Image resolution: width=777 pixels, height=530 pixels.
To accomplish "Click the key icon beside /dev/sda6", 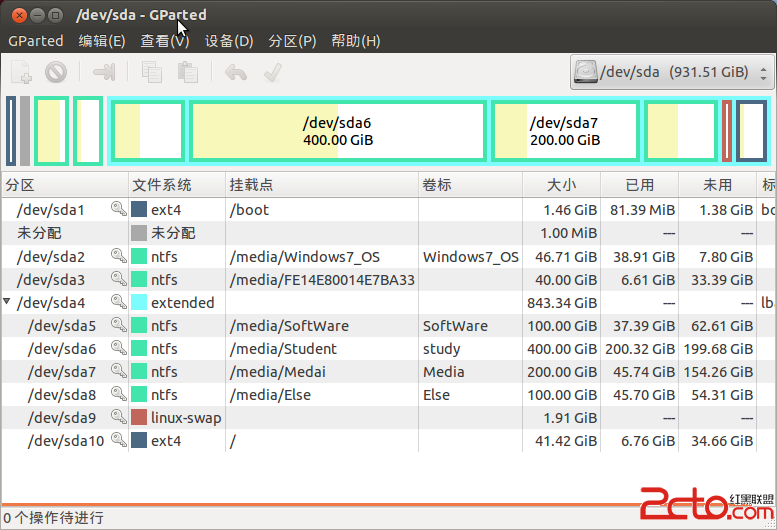I will tap(118, 348).
